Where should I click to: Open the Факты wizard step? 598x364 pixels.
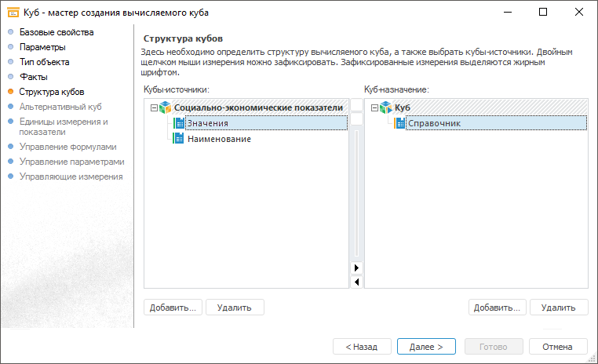[33, 77]
